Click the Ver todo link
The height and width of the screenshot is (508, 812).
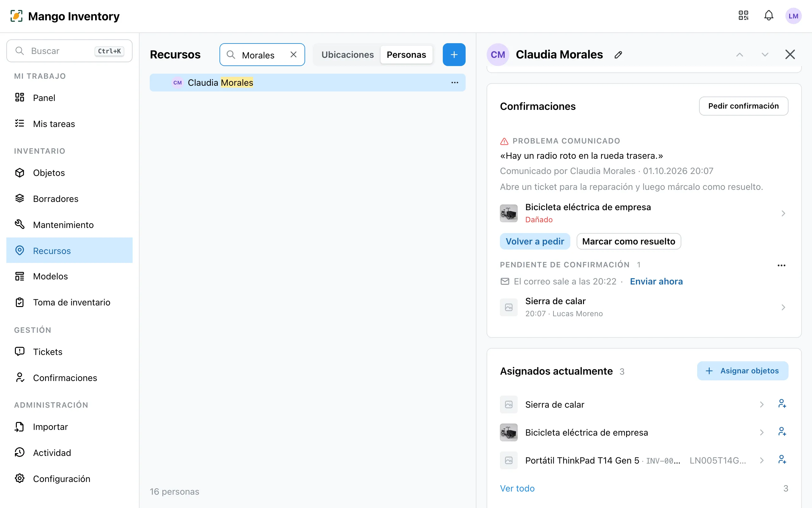point(517,489)
